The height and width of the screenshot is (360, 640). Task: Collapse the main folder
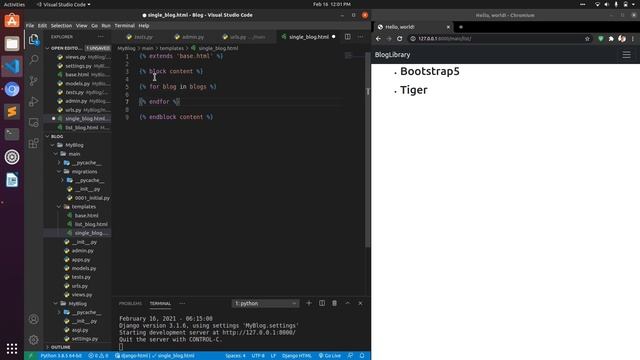[x=74, y=154]
